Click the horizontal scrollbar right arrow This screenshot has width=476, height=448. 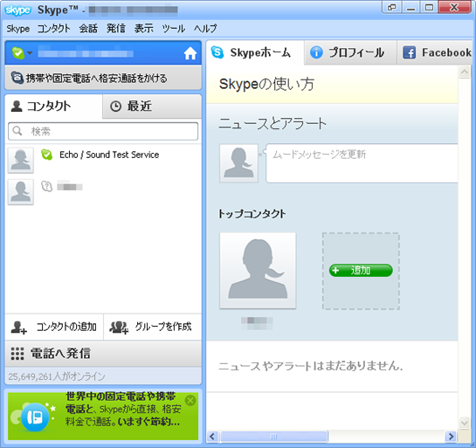click(451, 437)
